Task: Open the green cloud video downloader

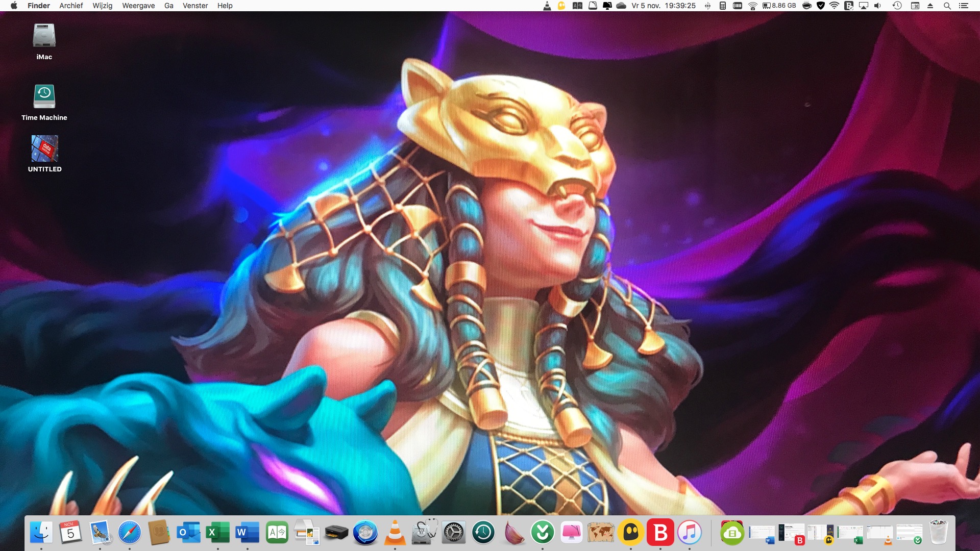Action: [732, 533]
